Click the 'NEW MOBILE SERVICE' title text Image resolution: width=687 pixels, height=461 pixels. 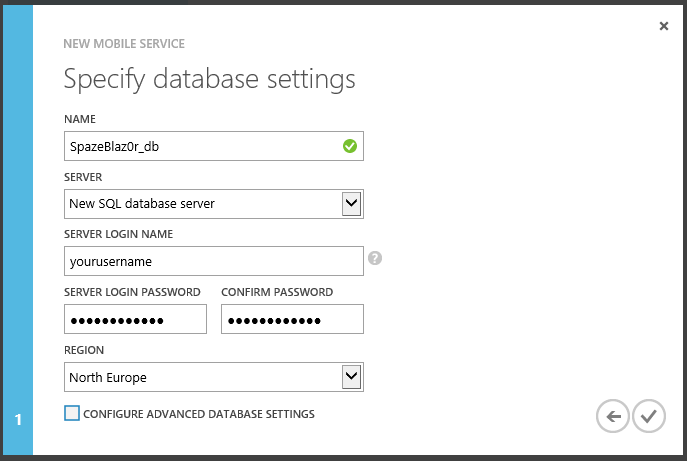(123, 44)
